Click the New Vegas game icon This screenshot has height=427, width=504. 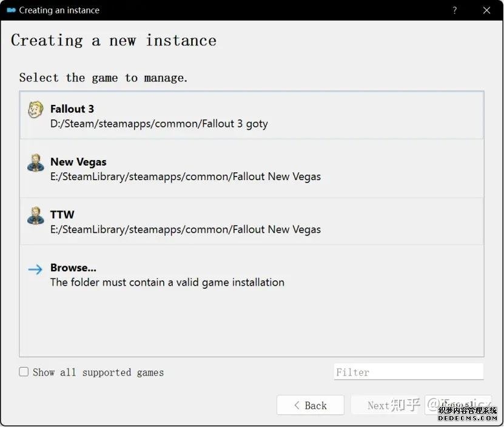tap(35, 163)
